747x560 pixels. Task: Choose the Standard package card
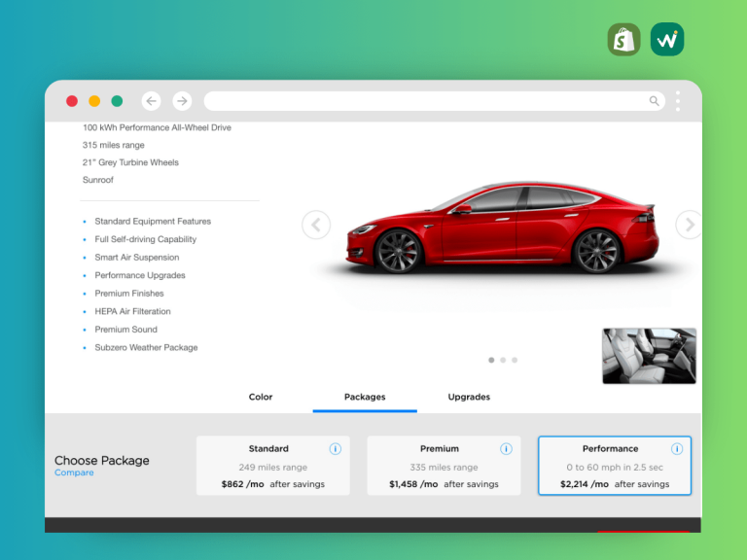tap(273, 466)
